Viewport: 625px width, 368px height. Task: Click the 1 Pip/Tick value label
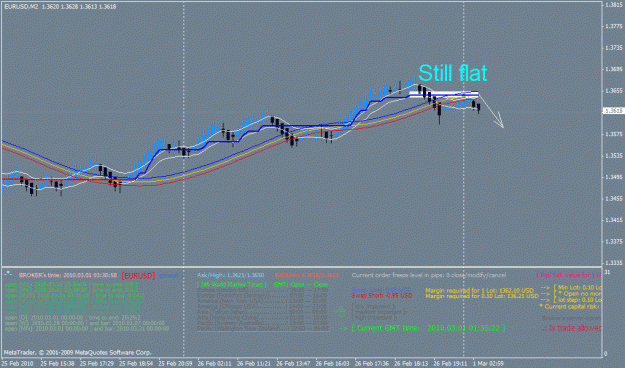pos(568,275)
